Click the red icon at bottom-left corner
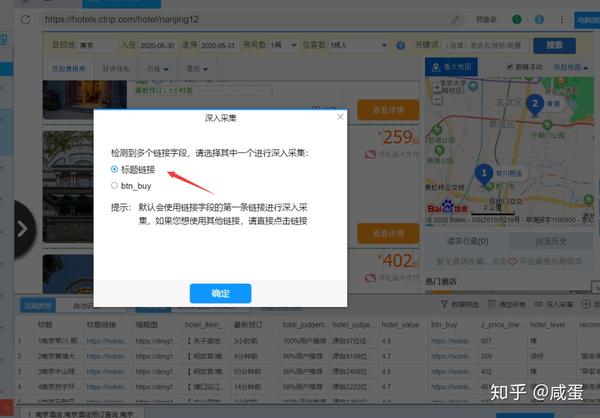 [x=6, y=408]
